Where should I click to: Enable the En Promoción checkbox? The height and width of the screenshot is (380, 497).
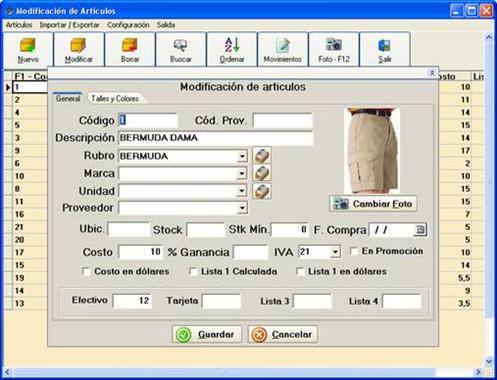tap(354, 251)
